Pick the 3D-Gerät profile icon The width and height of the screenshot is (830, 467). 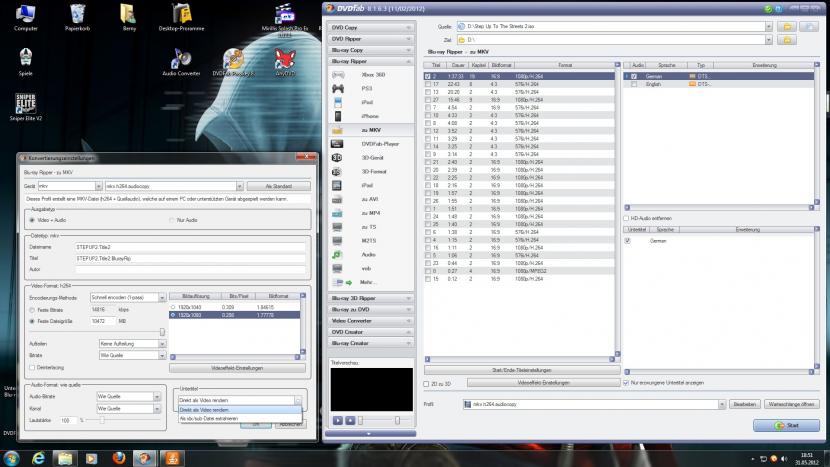tap(339, 157)
